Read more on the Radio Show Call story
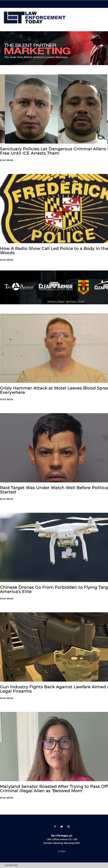This screenshot has width=108, height=868. 7,260
